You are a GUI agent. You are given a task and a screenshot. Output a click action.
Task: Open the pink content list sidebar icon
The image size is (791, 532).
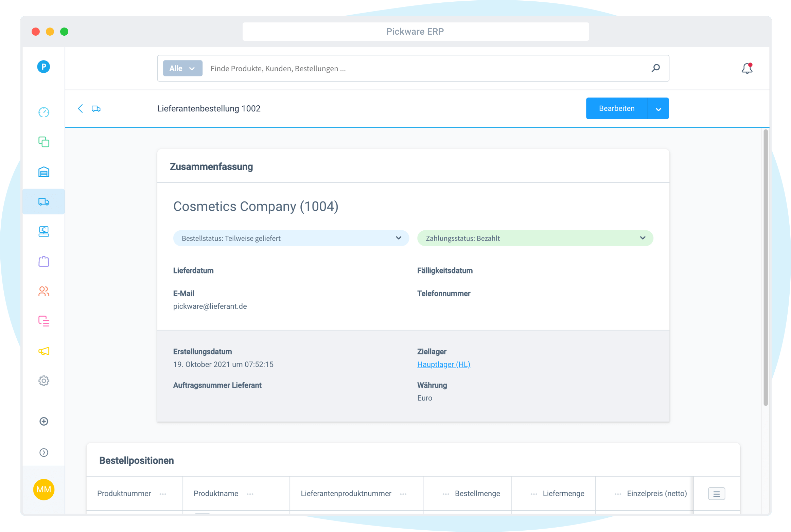[43, 321]
